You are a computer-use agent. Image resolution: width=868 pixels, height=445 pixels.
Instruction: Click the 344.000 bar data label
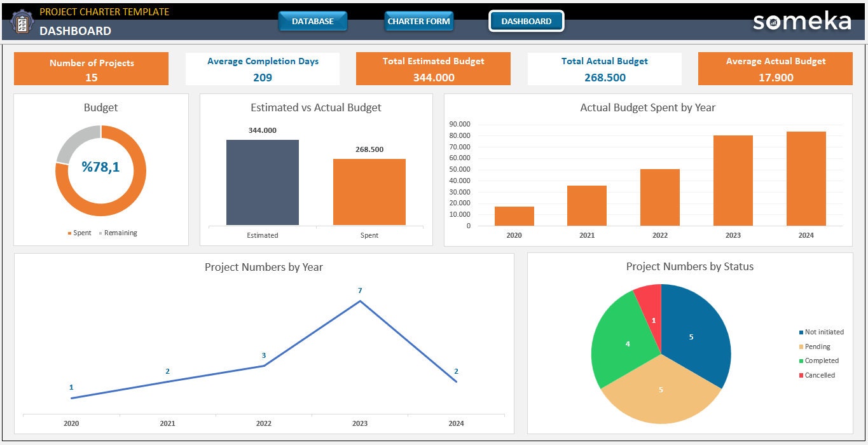pos(263,130)
